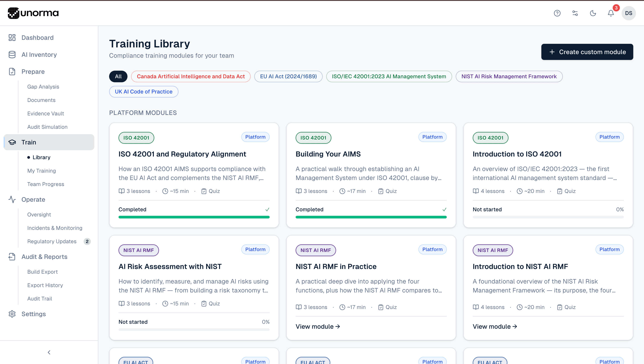This screenshot has height=364, width=644.
Task: Filter by Canada Artificial Intelligence and Data Act
Action: (x=191, y=76)
